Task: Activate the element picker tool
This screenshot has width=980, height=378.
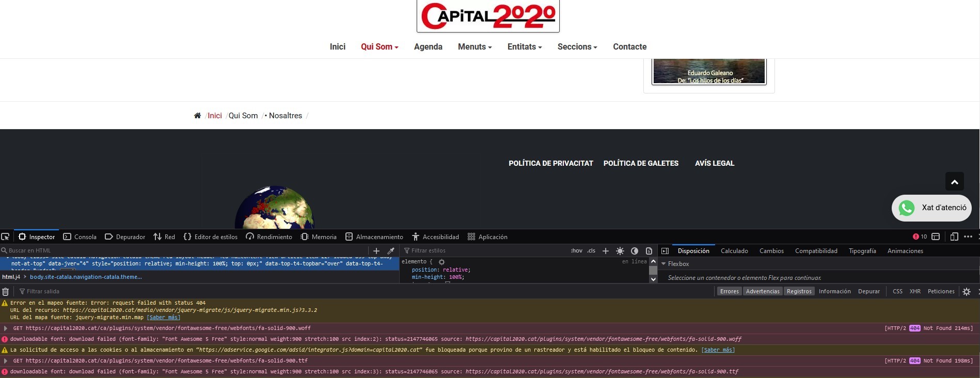Action: click(6, 237)
